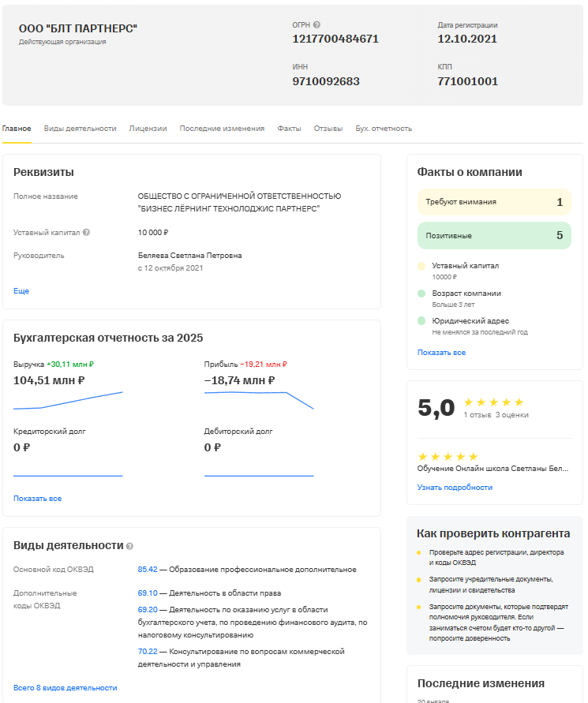The height and width of the screenshot is (703, 588).
Task: Click the Выручка trend chart
Action: click(68, 400)
